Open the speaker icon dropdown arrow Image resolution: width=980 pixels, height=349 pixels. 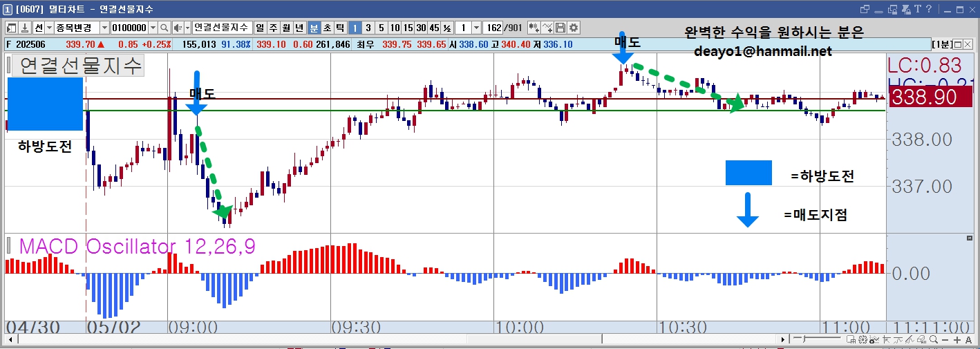tap(187, 28)
